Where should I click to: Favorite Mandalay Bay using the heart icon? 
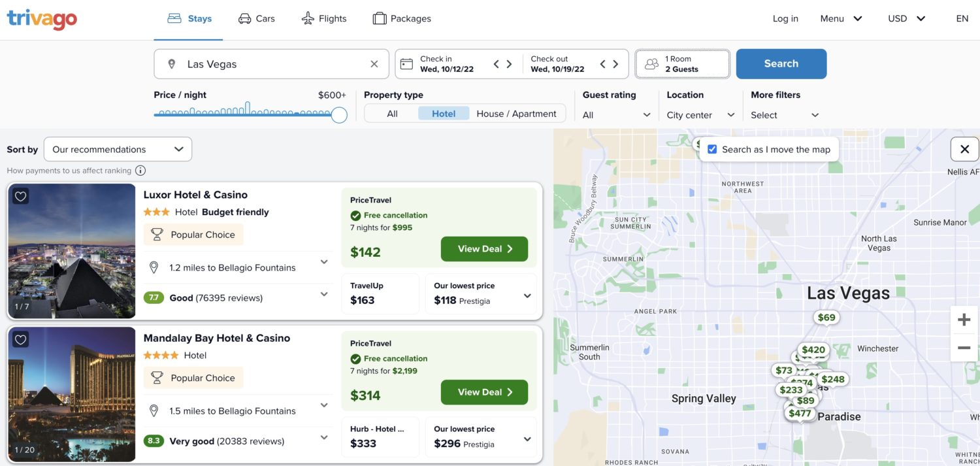pos(20,339)
